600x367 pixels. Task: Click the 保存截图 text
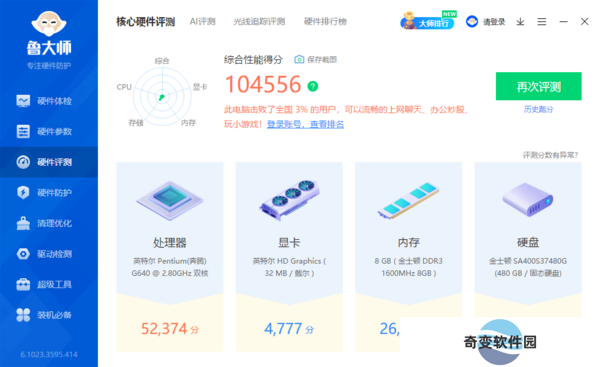click(322, 59)
